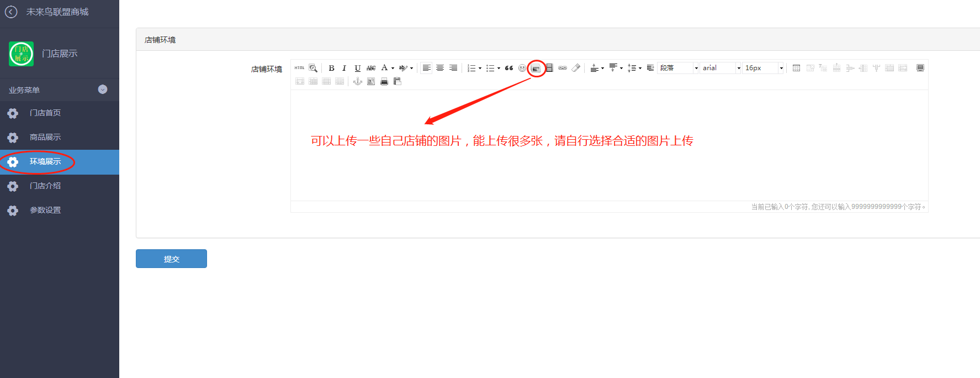Screen dimensions: 980x378
Task: Click the paste clipboard icon
Action: (x=398, y=81)
